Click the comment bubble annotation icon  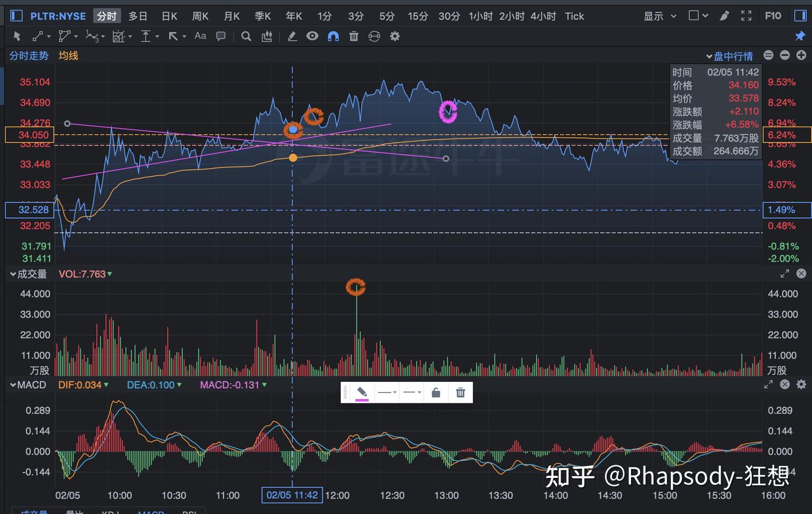tap(220, 36)
